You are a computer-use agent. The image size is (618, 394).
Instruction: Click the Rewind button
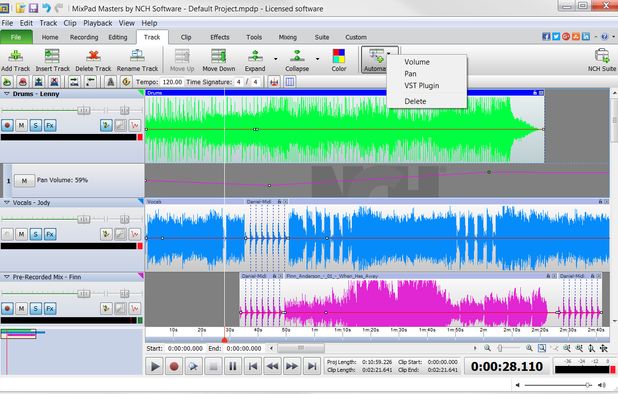(x=272, y=366)
